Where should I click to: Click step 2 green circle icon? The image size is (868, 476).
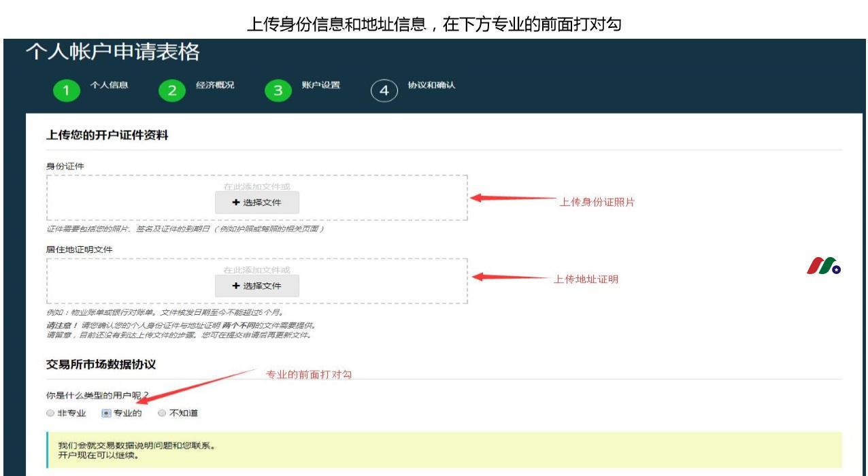[x=172, y=91]
